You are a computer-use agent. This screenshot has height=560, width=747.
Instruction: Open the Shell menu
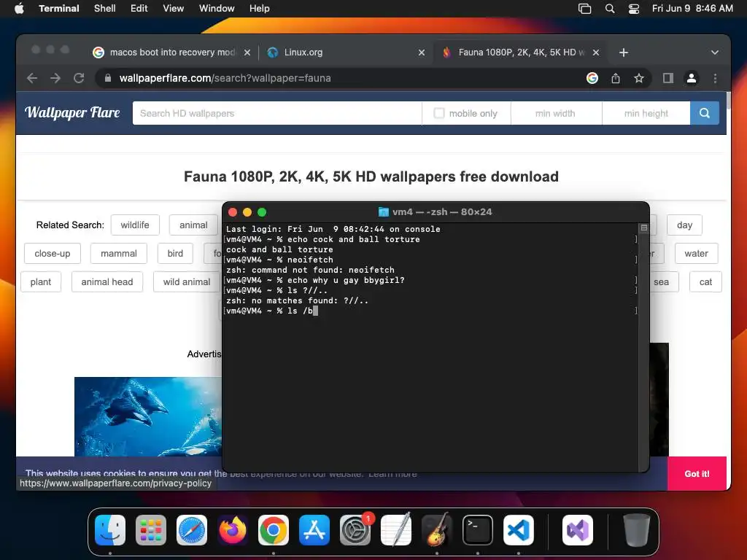[105, 8]
